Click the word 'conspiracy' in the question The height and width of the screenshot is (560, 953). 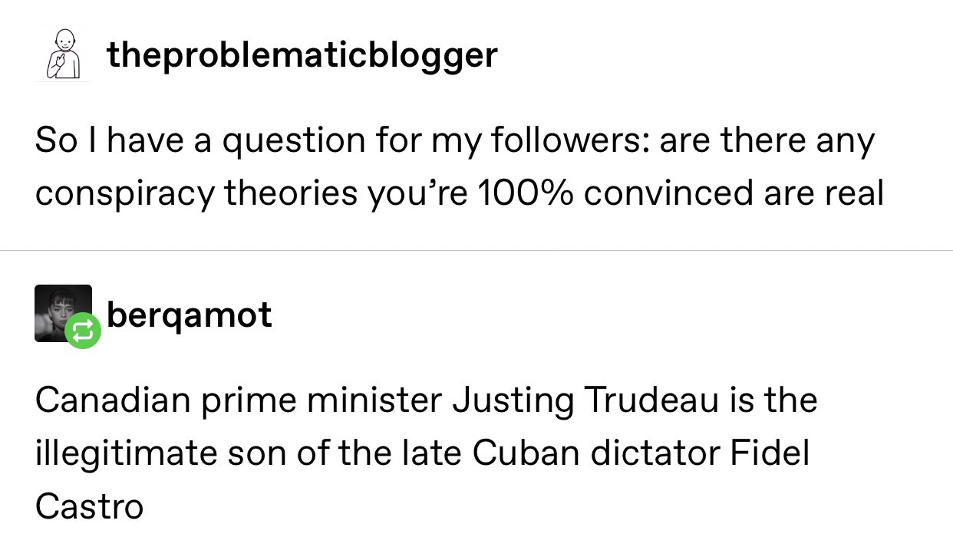pos(124,194)
